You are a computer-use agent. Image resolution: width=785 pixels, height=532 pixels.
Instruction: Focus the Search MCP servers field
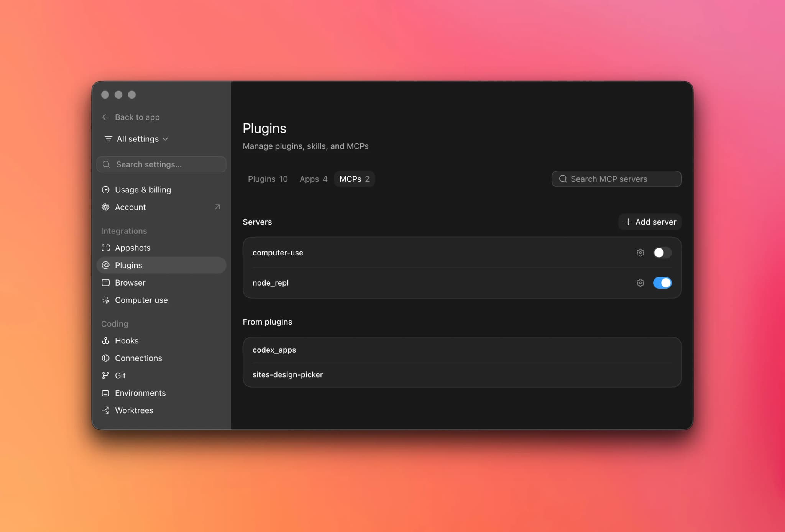coord(616,179)
